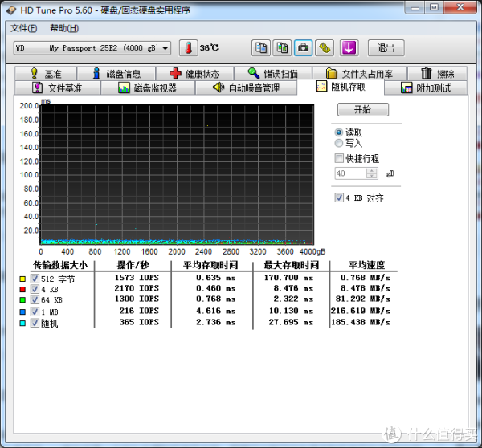482x448 pixels.
Task: Click the yellow 512 字节 color swatch
Action: click(x=22, y=279)
